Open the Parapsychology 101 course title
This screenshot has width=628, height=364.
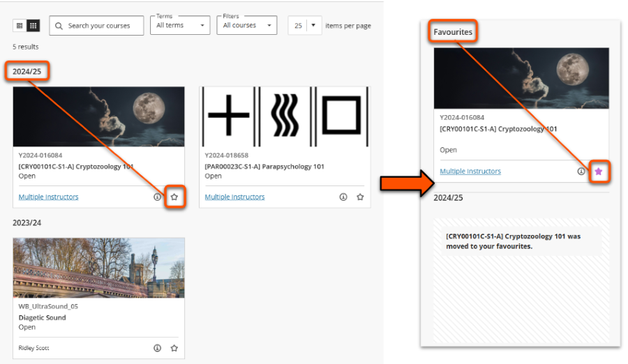click(264, 167)
